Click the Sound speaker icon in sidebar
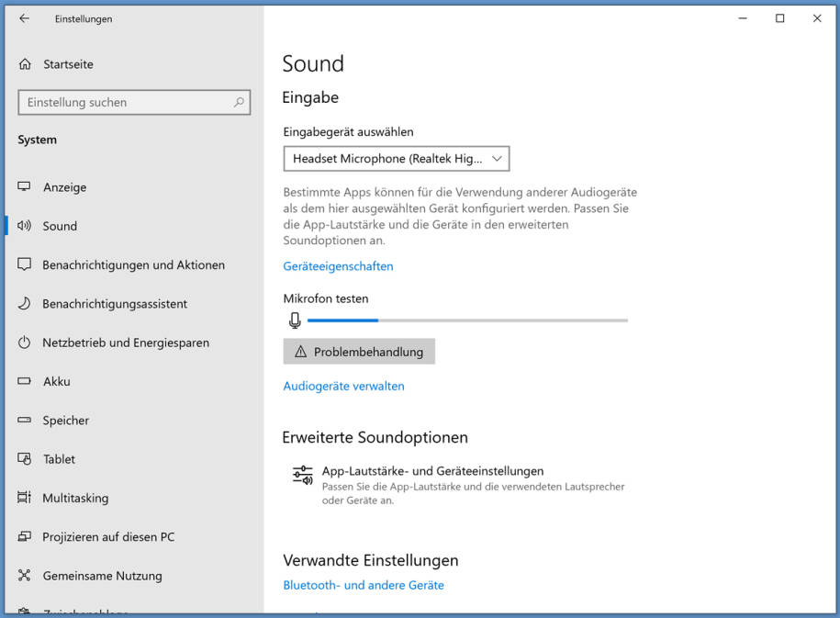Image resolution: width=840 pixels, height=618 pixels. (x=25, y=226)
